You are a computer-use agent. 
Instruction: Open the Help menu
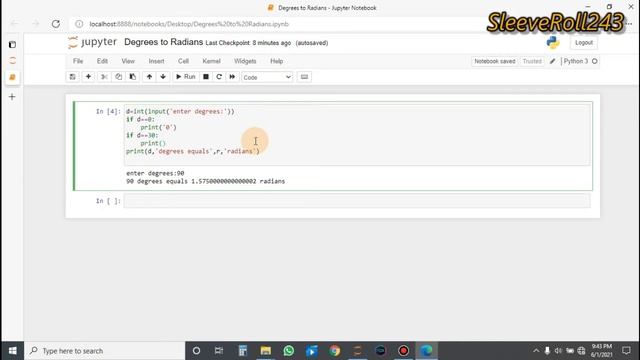276,61
